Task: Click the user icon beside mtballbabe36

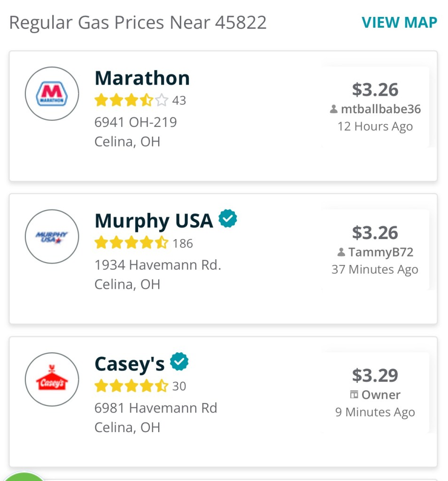Action: point(333,109)
